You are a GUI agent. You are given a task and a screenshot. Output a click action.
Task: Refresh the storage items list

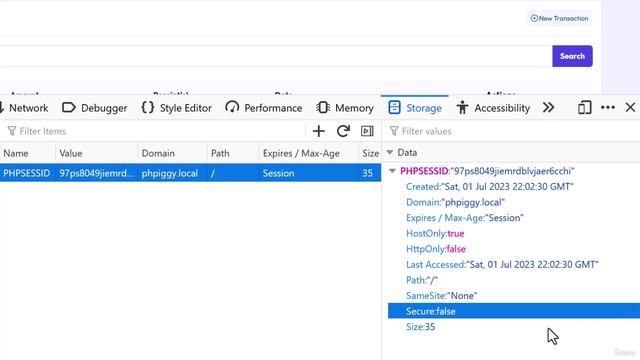pyautogui.click(x=343, y=131)
